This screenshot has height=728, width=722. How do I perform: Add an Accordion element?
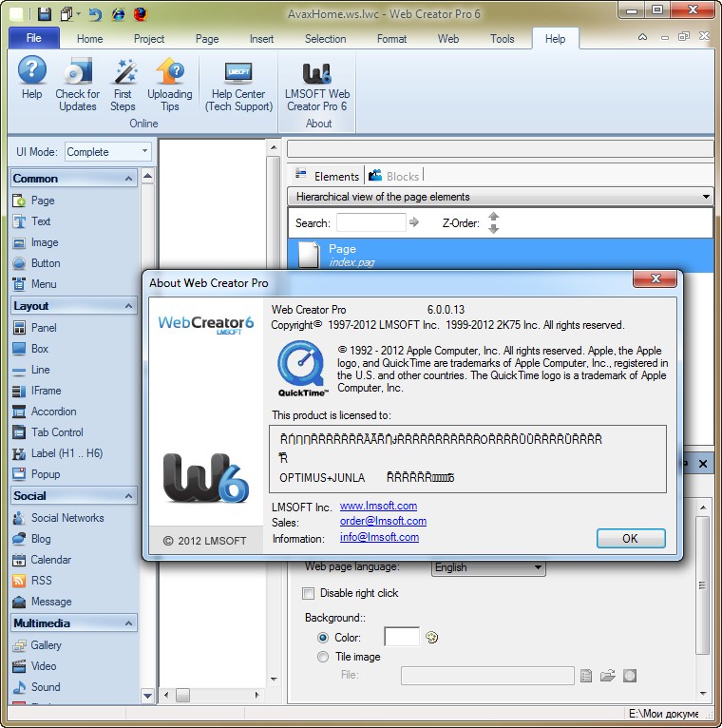pyautogui.click(x=45, y=412)
